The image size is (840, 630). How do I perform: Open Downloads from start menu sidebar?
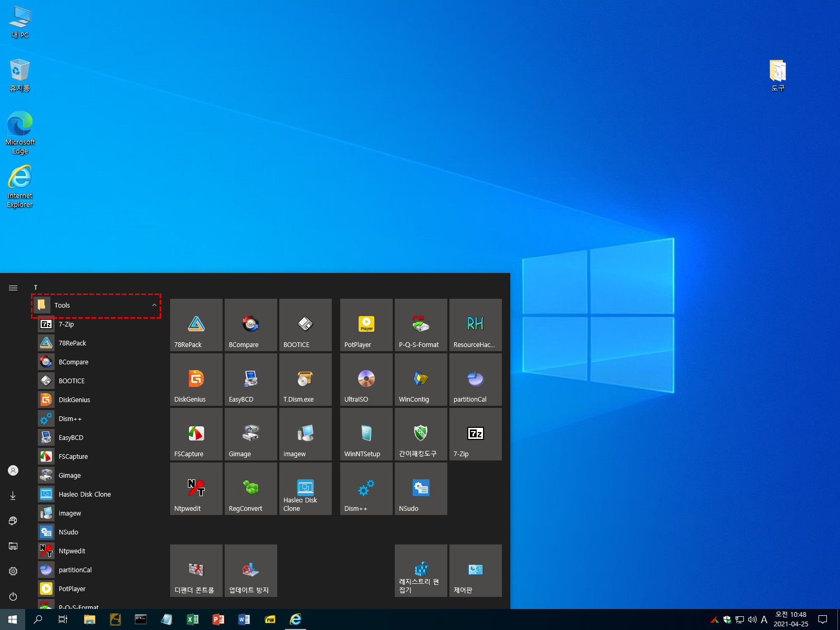[13, 496]
